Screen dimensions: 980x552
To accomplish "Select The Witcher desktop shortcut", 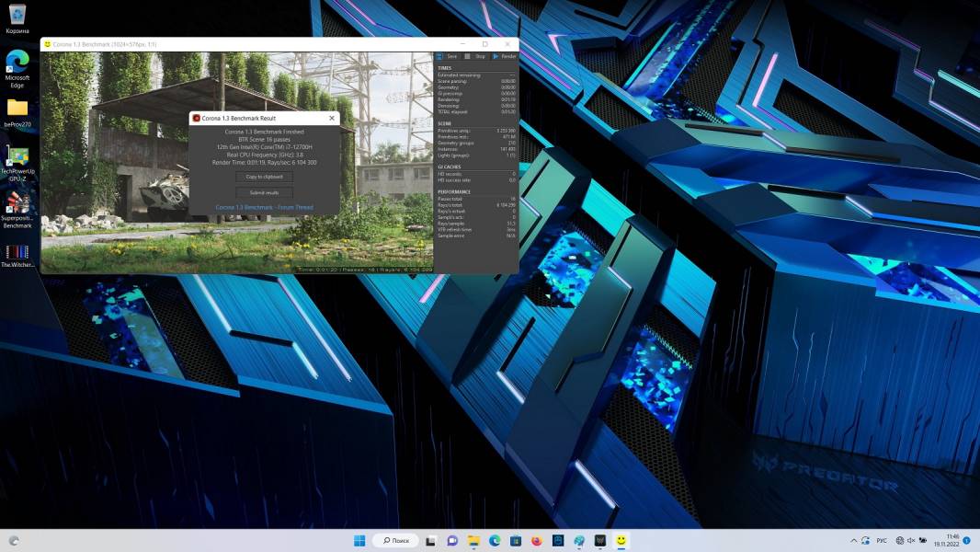I will click(17, 251).
